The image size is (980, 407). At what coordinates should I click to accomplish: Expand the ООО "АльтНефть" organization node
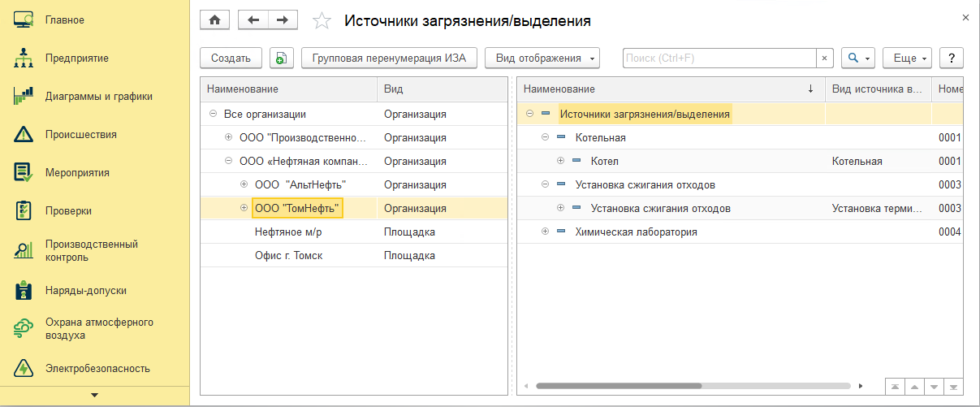(x=244, y=184)
